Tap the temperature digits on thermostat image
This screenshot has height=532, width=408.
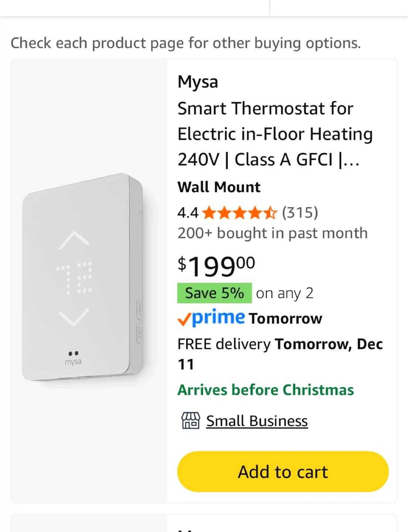tap(74, 278)
